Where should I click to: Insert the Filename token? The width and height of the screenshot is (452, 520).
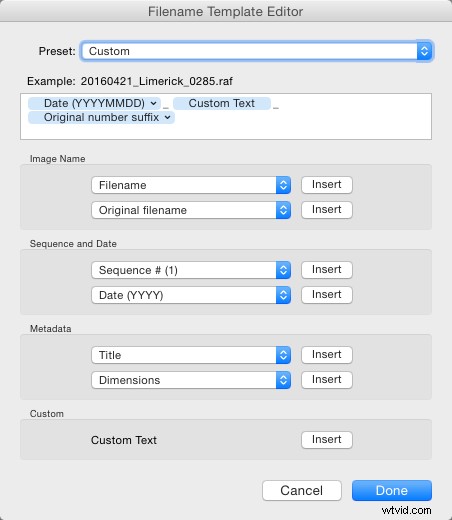pos(327,185)
